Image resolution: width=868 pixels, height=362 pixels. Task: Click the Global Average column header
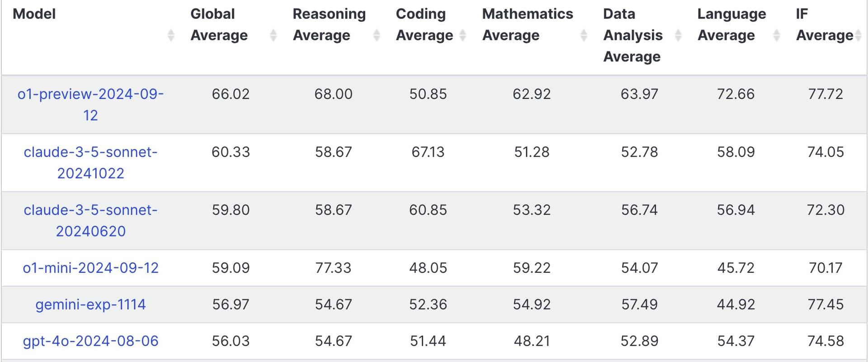coord(219,24)
